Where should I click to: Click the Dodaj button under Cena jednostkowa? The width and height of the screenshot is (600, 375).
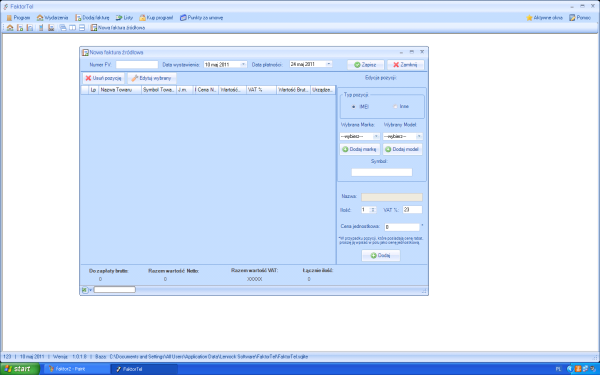381,255
